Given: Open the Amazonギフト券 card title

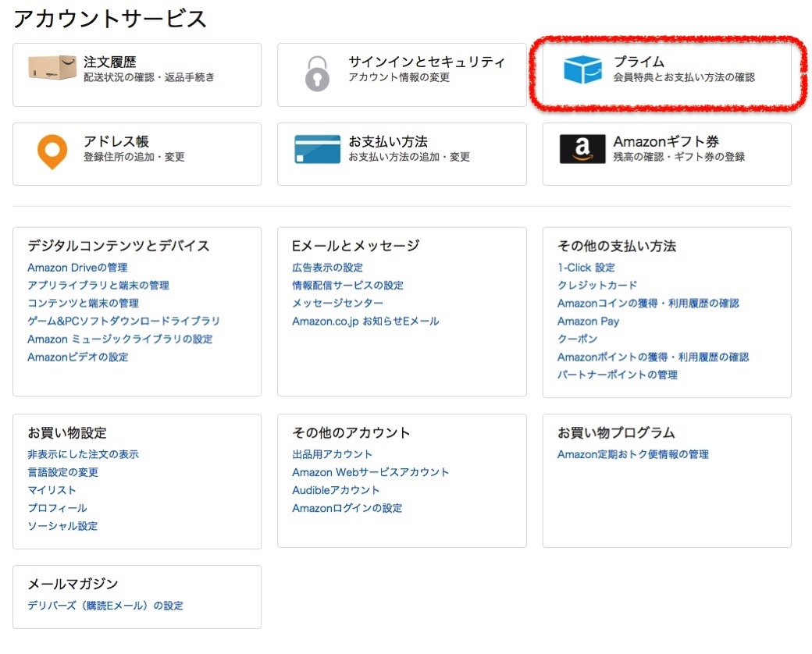Looking at the screenshot, I should [666, 141].
